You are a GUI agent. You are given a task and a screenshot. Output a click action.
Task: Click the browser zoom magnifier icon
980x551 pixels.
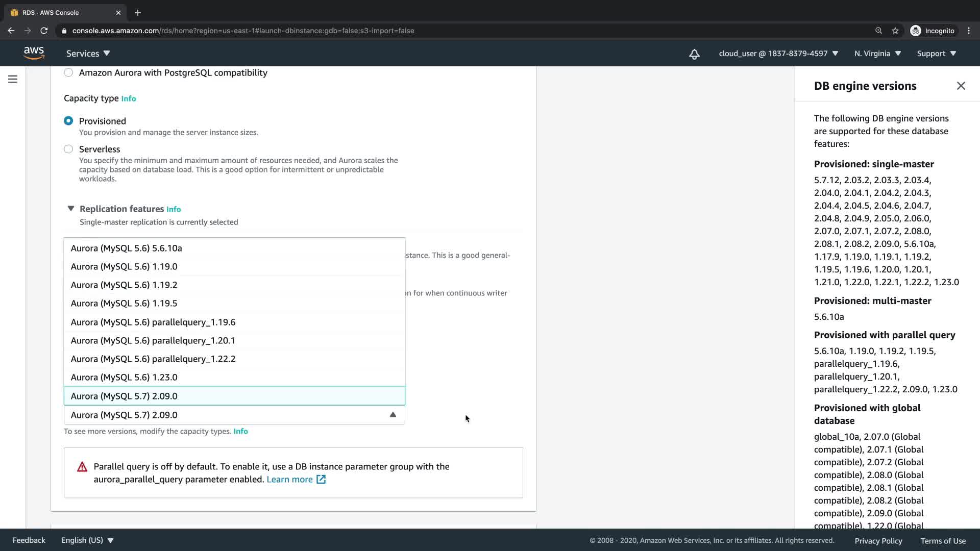(878, 31)
